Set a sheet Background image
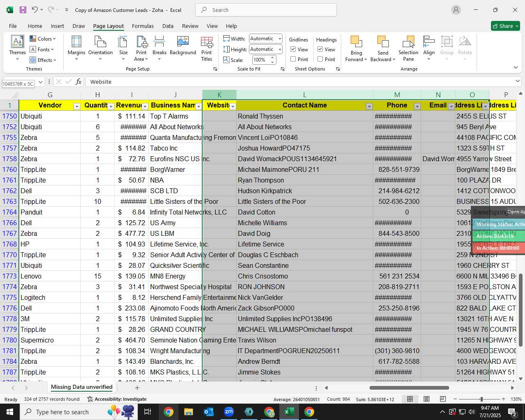The width and height of the screenshot is (525, 420). click(x=183, y=45)
